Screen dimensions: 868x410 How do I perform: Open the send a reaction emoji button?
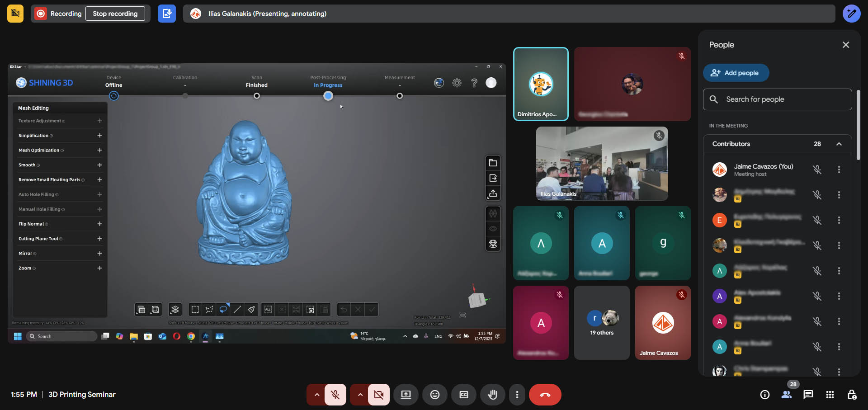point(434,395)
